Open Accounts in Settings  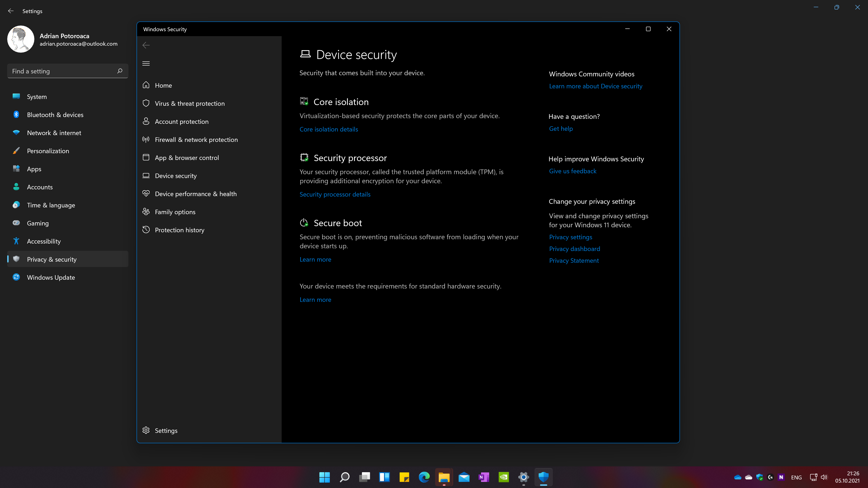(68, 187)
